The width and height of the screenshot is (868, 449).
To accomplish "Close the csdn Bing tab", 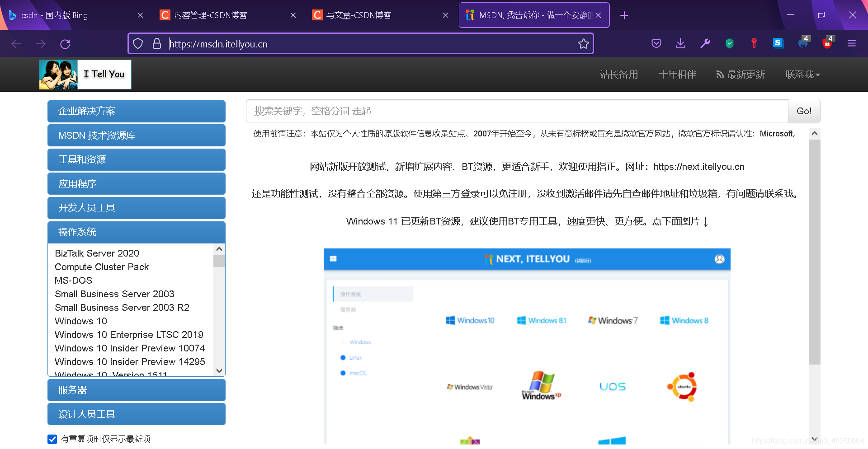I will pos(140,15).
